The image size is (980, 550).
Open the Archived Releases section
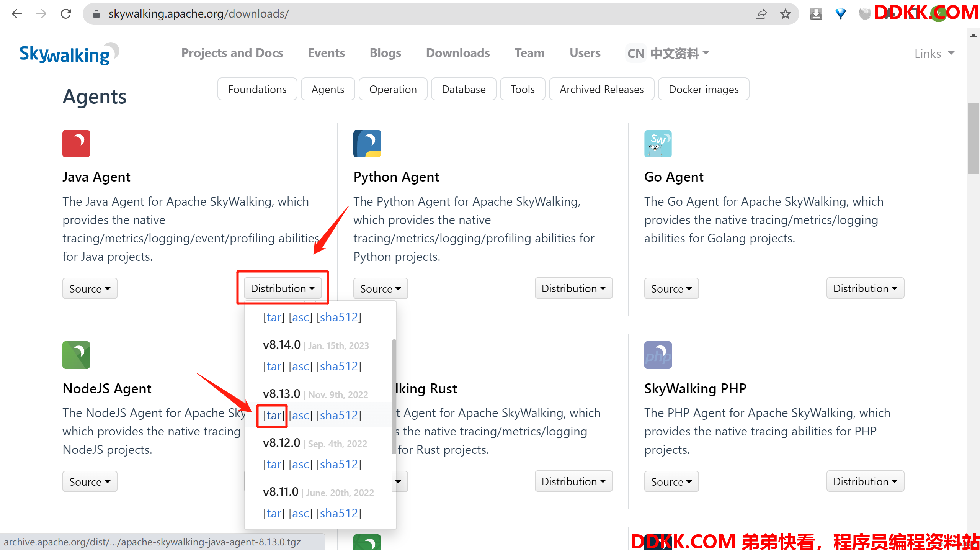point(601,89)
